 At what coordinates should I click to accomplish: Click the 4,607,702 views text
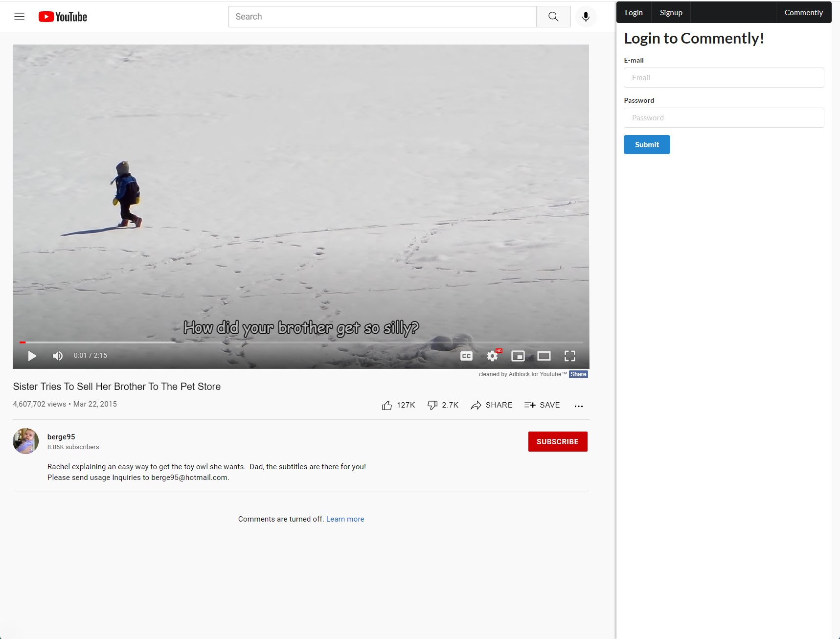tap(40, 404)
